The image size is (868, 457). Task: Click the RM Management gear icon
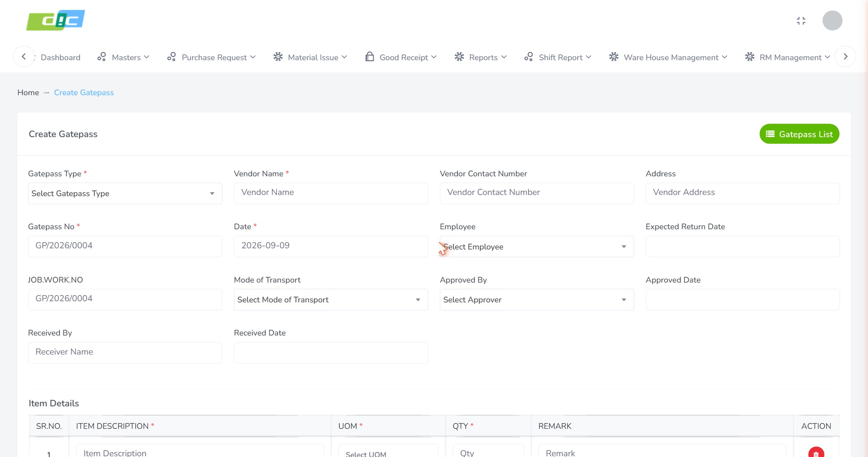tap(749, 57)
